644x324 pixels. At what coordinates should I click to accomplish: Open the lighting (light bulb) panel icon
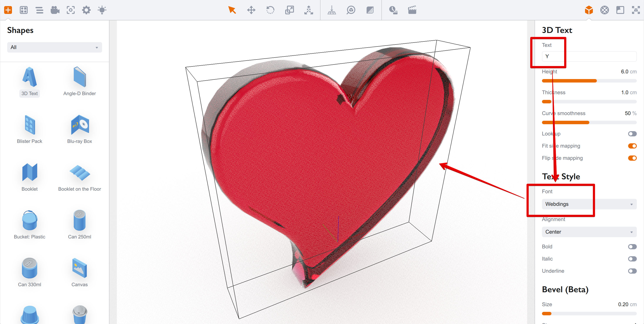pyautogui.click(x=102, y=10)
